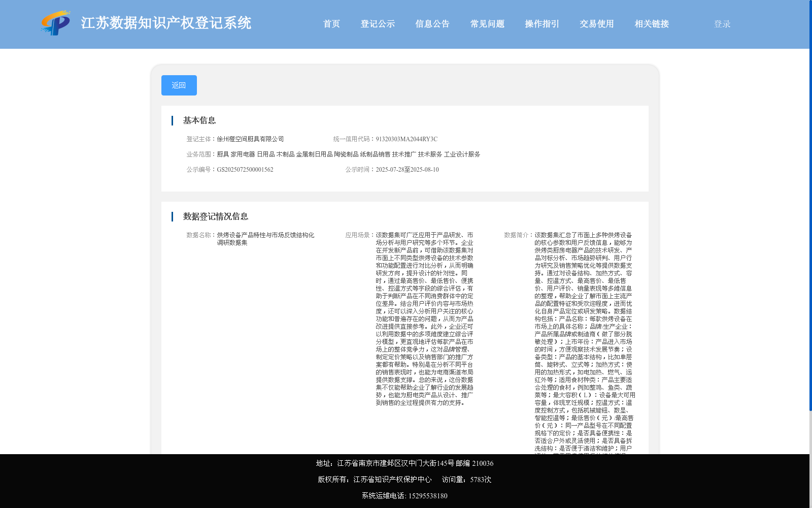The image size is (812, 508).
Task: Click the 应用场景 description paragraph
Action: click(424, 319)
